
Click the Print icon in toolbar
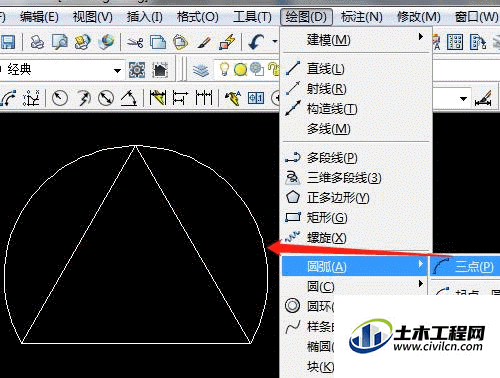pos(37,42)
